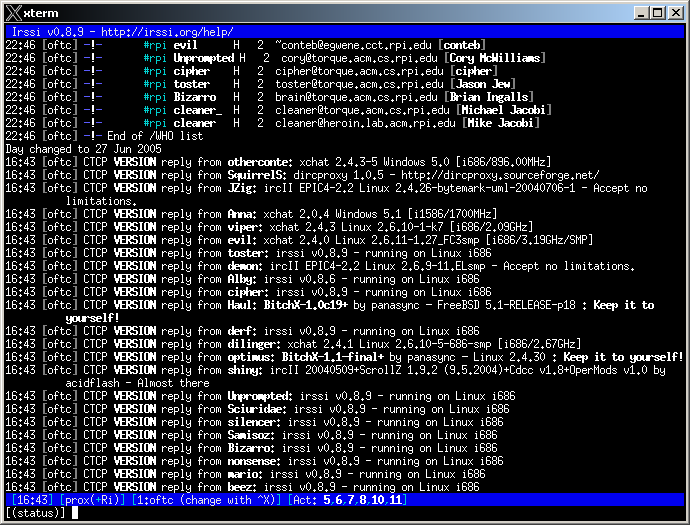
Task: Click nick 'Haul:' in VERSION reply
Action: point(242,305)
